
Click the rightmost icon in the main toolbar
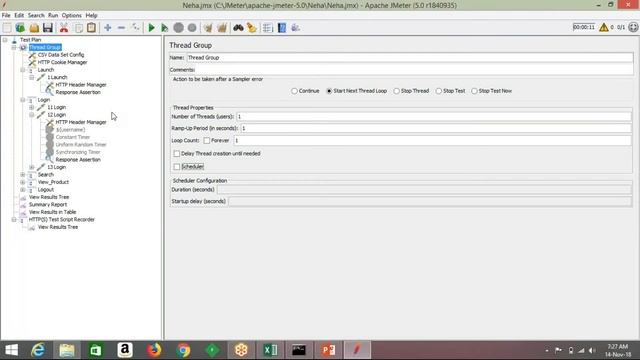[x=296, y=28]
